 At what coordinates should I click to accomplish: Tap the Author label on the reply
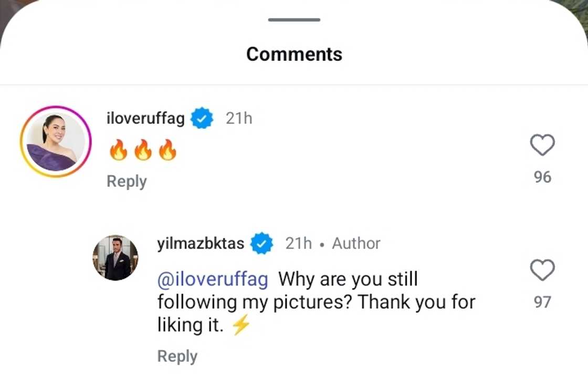tap(356, 243)
